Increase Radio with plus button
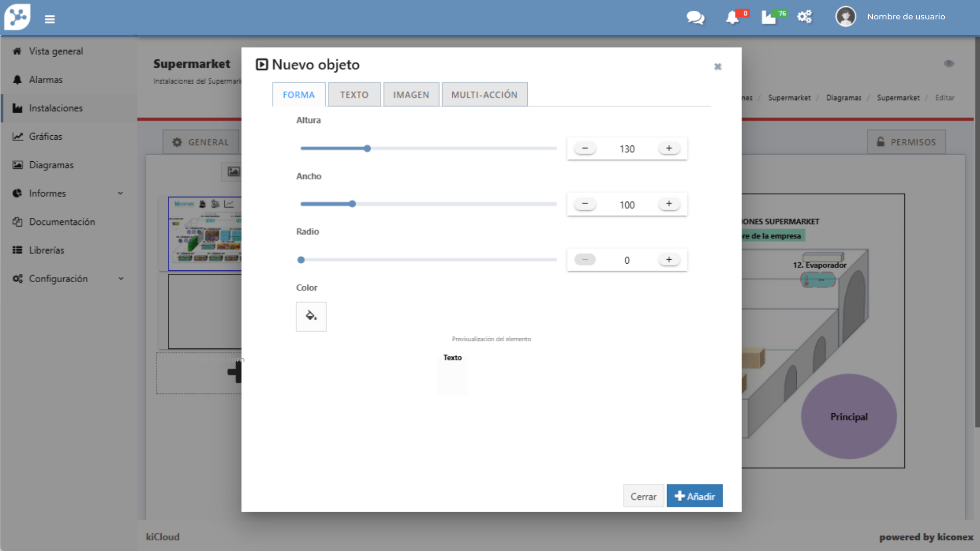Image resolution: width=980 pixels, height=551 pixels. [669, 260]
